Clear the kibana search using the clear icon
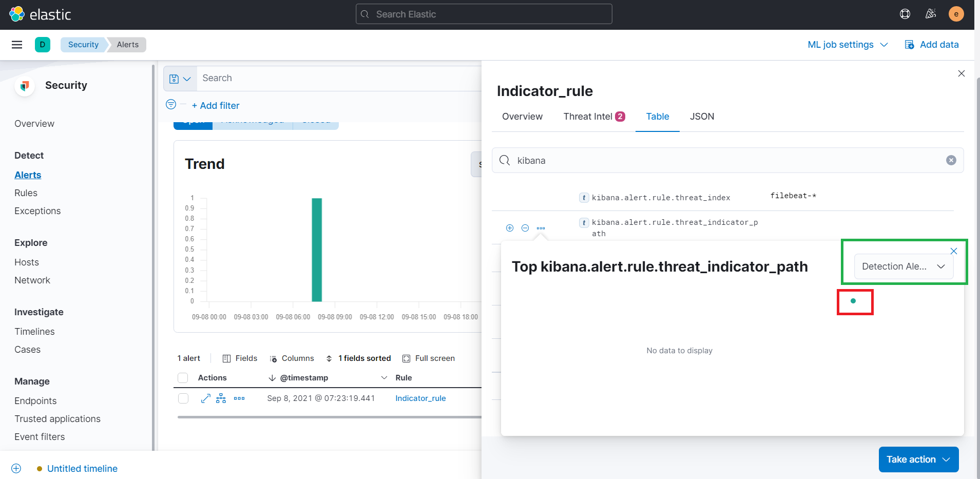The width and height of the screenshot is (980, 479). click(x=951, y=160)
